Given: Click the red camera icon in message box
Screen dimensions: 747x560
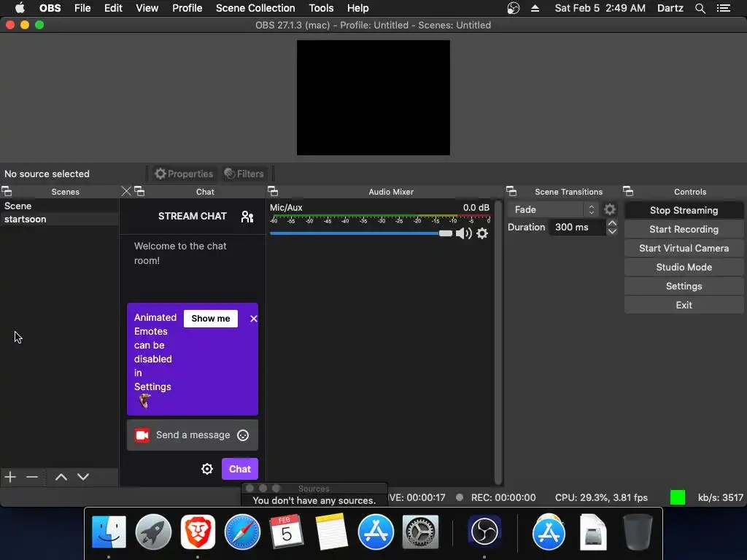Looking at the screenshot, I should pyautogui.click(x=142, y=435).
